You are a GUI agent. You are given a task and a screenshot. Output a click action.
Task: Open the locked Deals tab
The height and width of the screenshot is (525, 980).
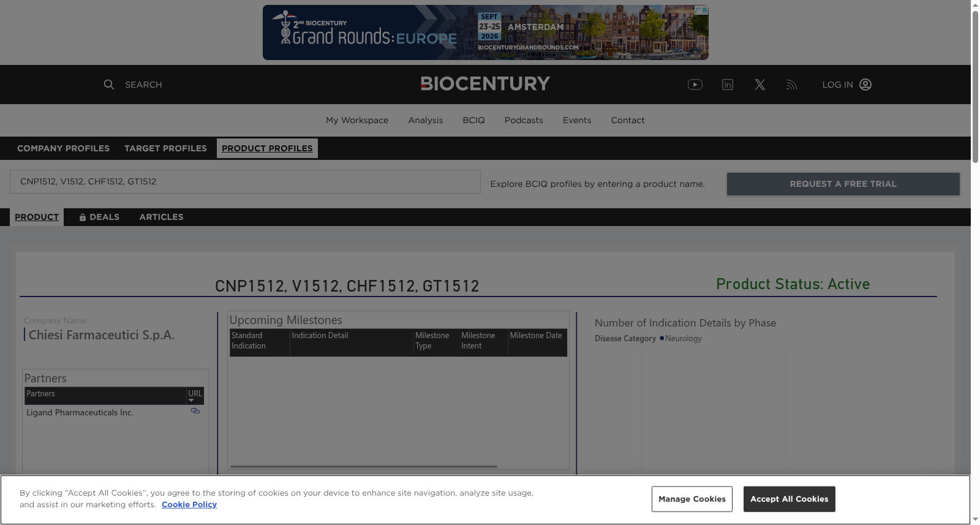coord(99,217)
